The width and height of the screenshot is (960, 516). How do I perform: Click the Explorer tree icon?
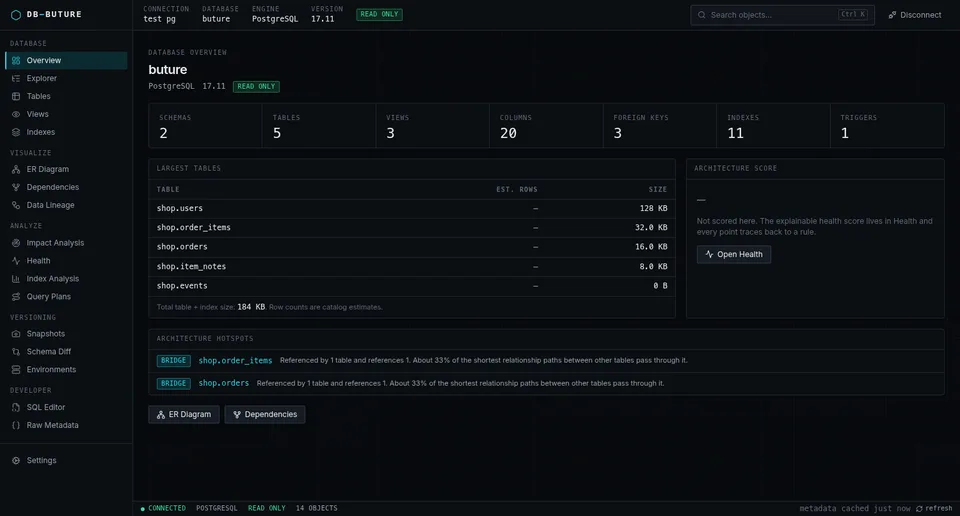point(16,78)
